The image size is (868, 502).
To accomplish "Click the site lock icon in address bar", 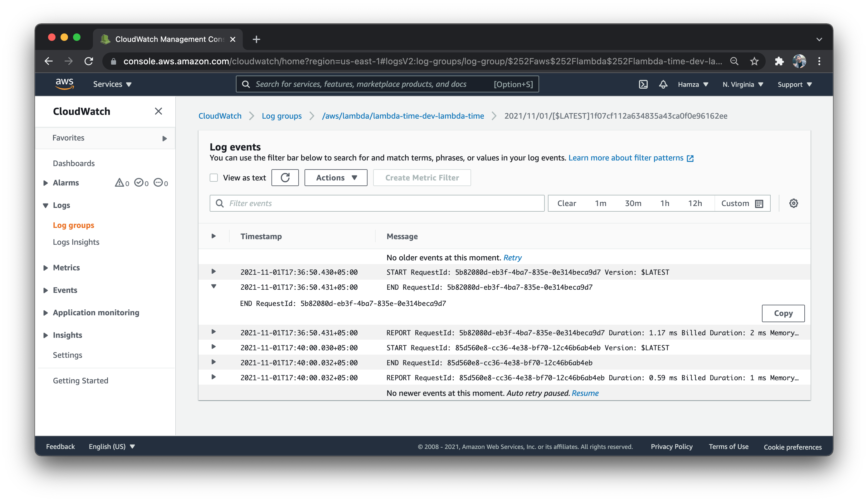I will [x=113, y=61].
